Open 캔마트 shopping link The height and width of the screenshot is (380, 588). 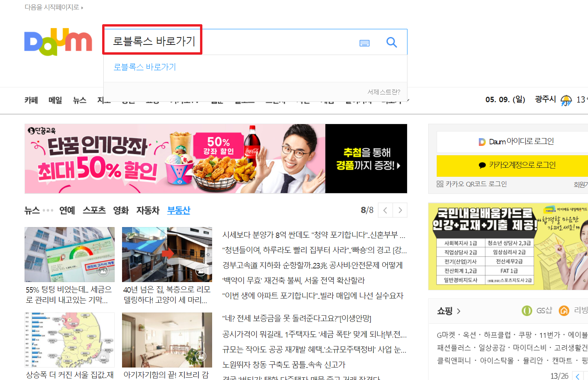pos(562,360)
